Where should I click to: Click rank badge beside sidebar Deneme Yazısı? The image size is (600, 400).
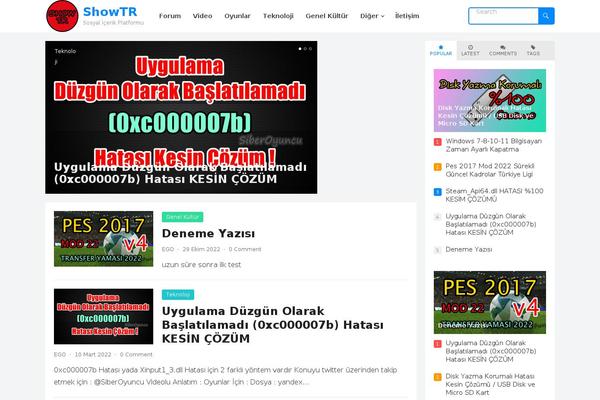click(437, 250)
